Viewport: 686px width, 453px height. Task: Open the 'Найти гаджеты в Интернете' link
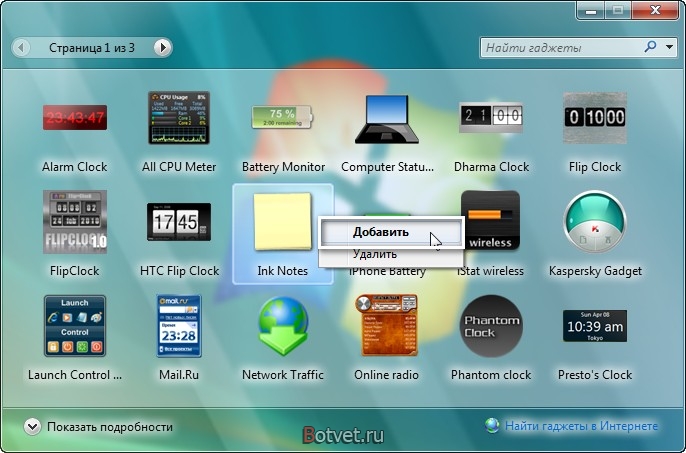581,426
